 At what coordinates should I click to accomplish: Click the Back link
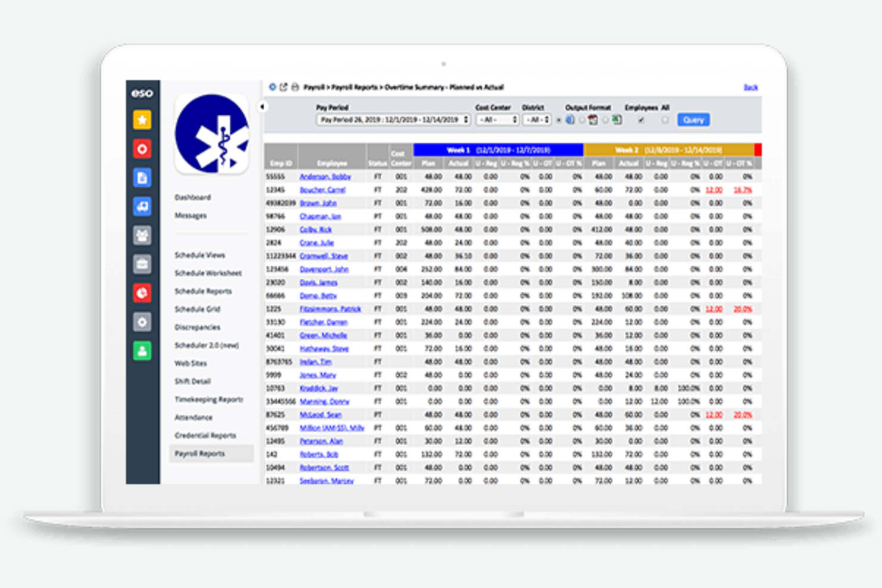(750, 87)
